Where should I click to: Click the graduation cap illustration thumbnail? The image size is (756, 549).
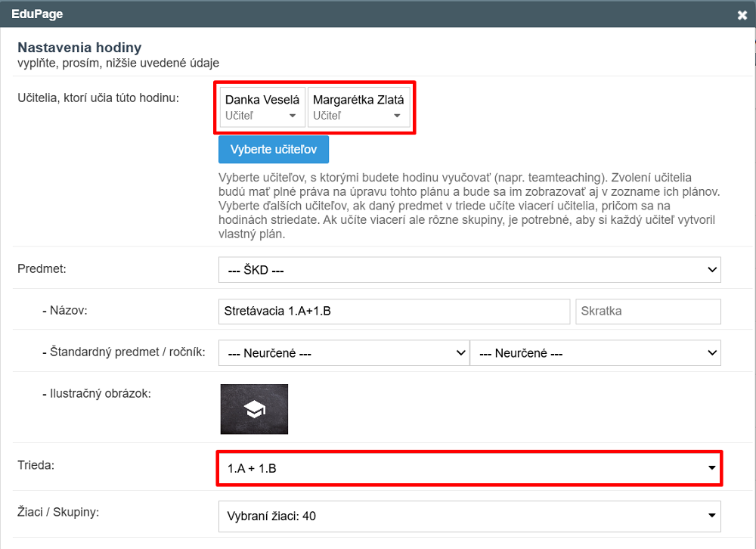(x=254, y=409)
